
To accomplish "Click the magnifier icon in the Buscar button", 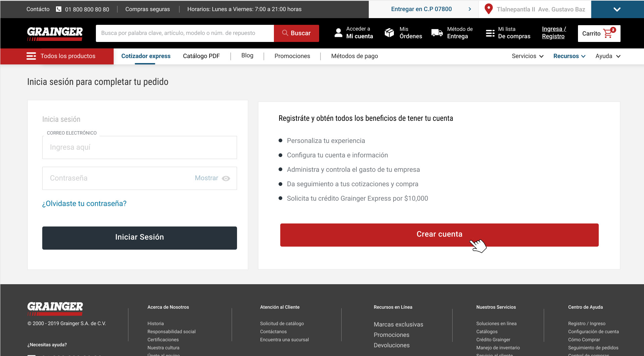I will [x=285, y=33].
